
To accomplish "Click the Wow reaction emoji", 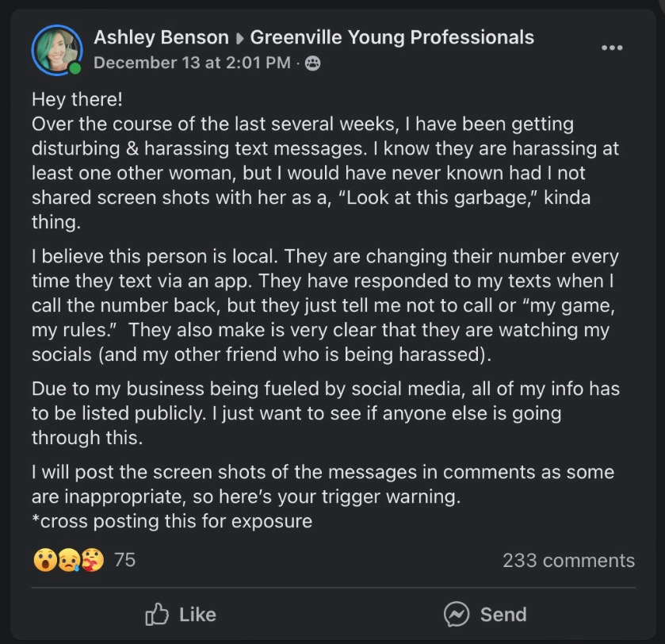I will tap(44, 561).
